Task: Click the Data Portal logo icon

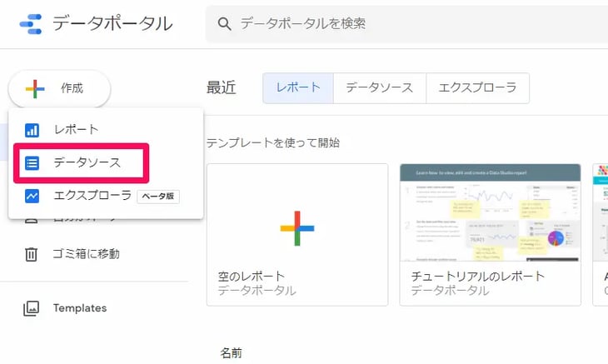Action: [x=30, y=24]
